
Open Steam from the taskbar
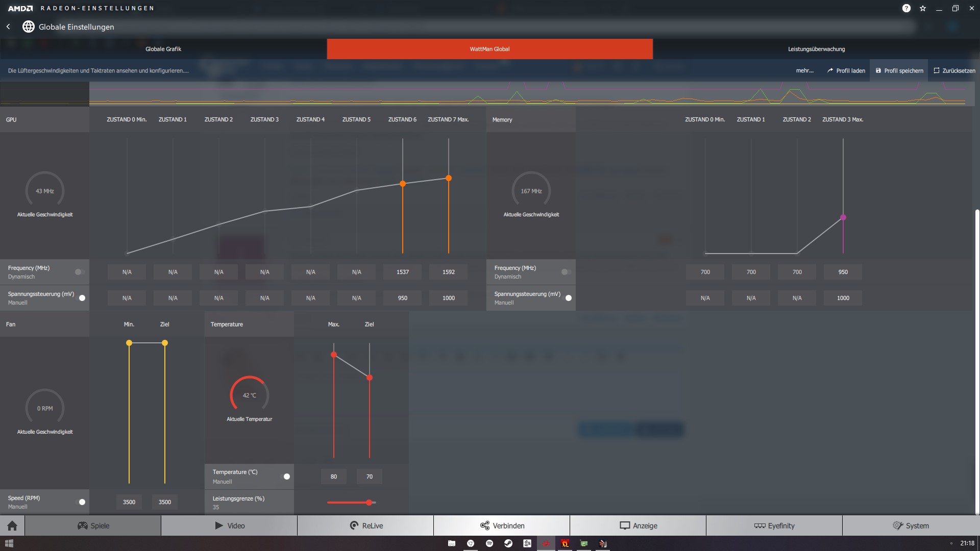coord(508,543)
